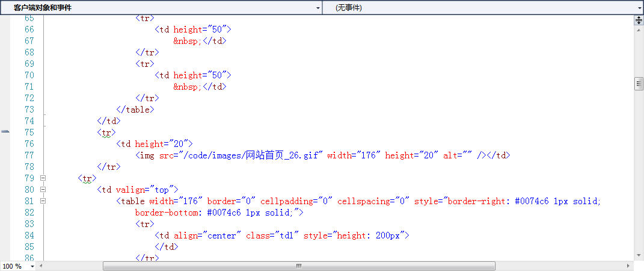Viewport: 644px width, 271px height.
Task: Place cursor on the closing table tag at line 73
Action: (x=135, y=110)
